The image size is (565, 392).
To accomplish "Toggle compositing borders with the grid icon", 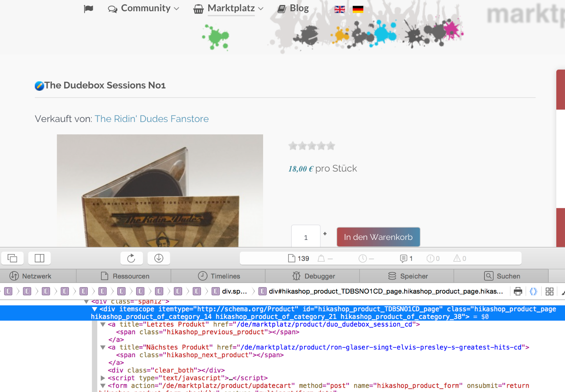I will click(x=549, y=291).
